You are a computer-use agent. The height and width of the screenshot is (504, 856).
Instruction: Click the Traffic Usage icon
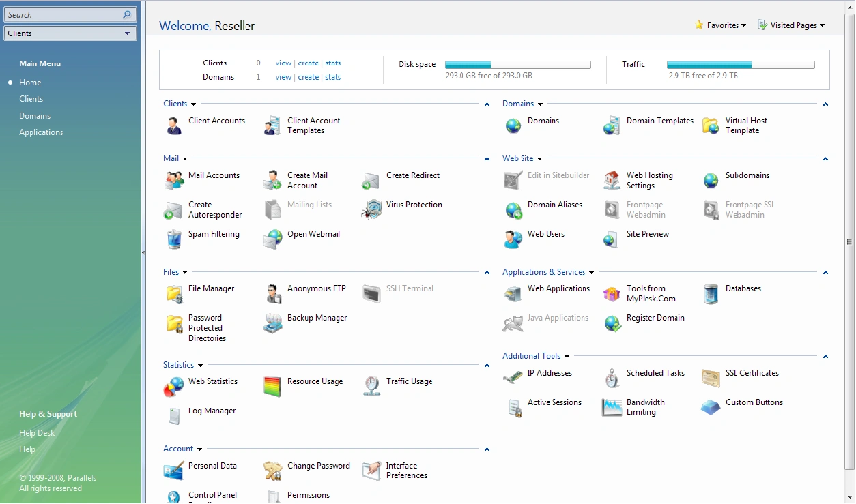(372, 386)
